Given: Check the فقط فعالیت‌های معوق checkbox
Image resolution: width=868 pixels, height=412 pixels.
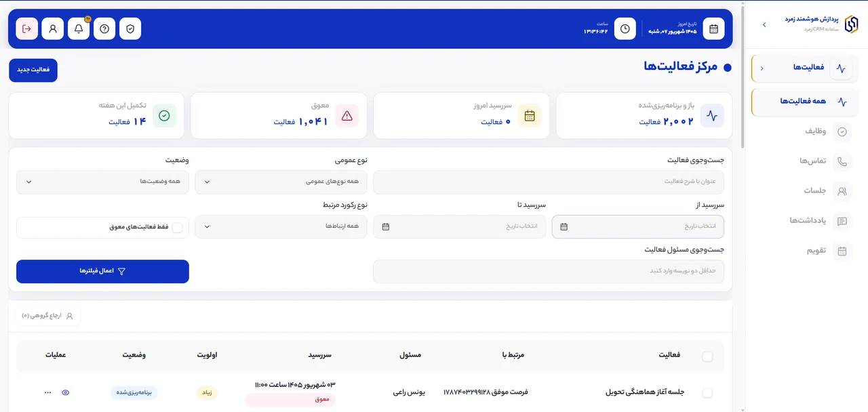Looking at the screenshot, I should pyautogui.click(x=178, y=228).
